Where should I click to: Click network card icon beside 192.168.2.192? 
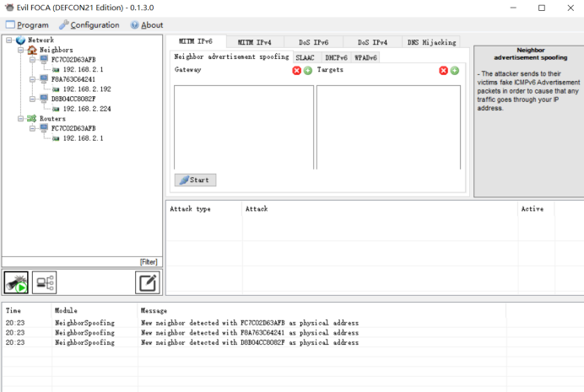tap(56, 89)
